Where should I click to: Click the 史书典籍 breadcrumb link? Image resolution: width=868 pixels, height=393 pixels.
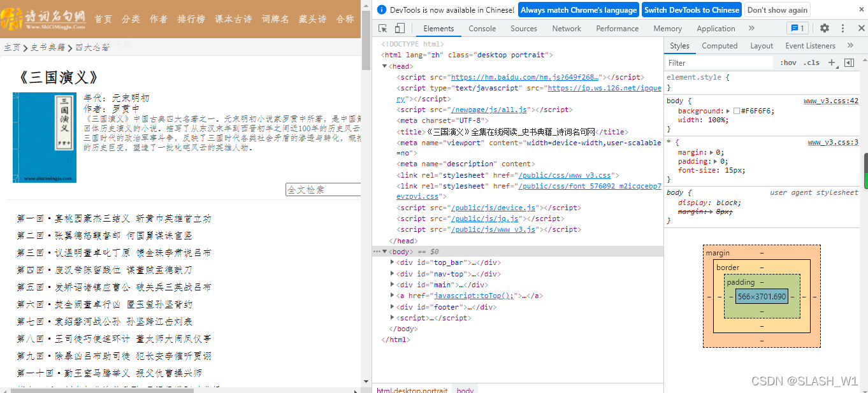tap(48, 48)
